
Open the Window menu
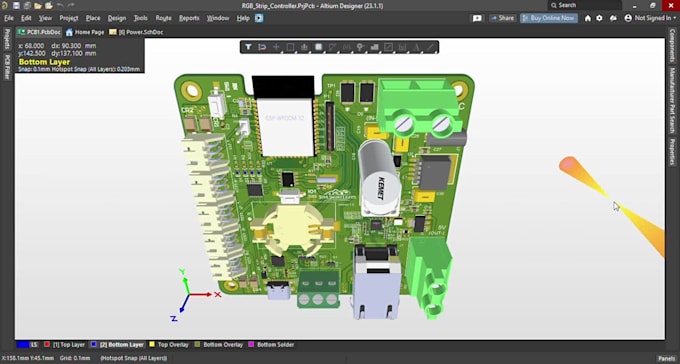(x=218, y=18)
